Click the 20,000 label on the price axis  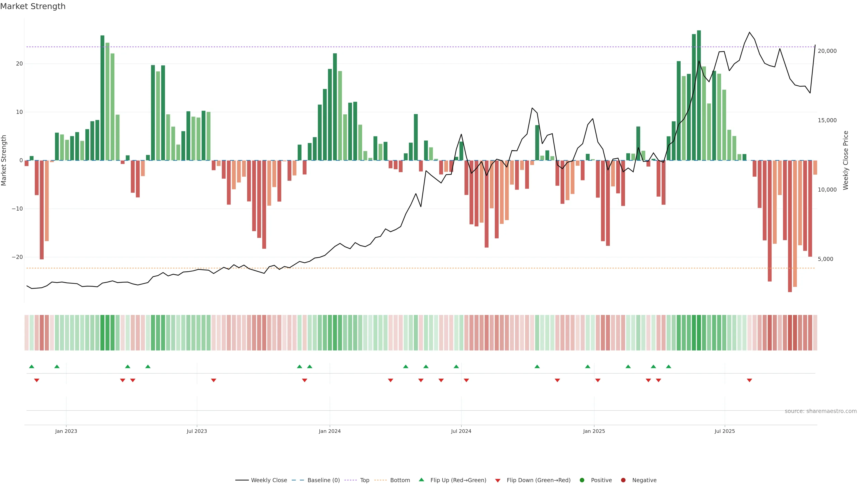[827, 51]
